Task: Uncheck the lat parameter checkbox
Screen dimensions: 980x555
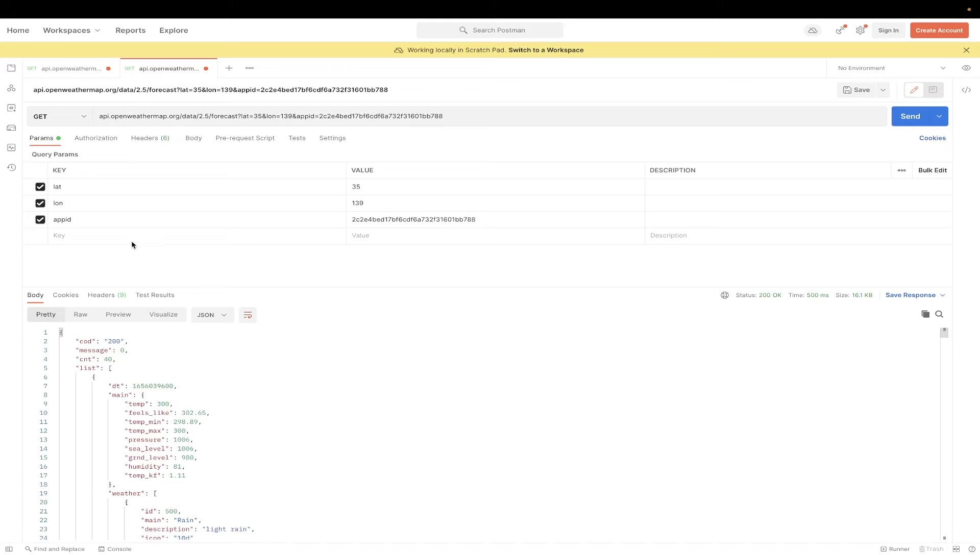Action: (40, 187)
